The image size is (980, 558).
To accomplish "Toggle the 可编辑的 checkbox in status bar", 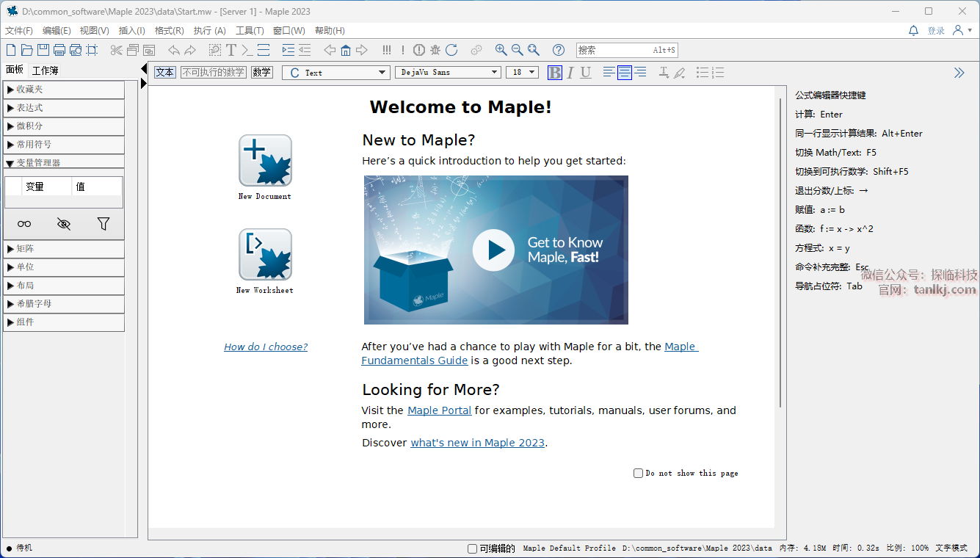I will 473,548.
